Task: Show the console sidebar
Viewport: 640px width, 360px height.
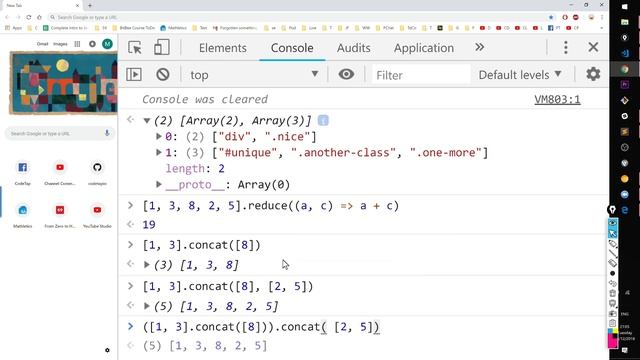Action: coord(134,74)
